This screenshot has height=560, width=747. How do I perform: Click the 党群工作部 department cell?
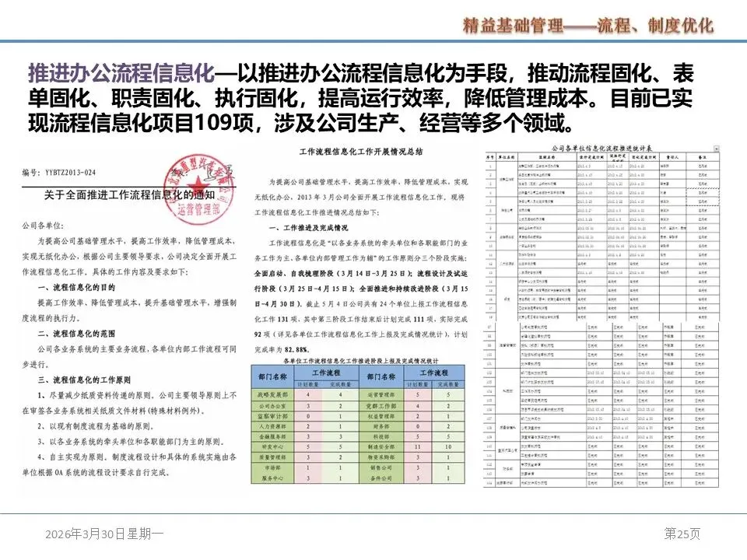point(381,406)
